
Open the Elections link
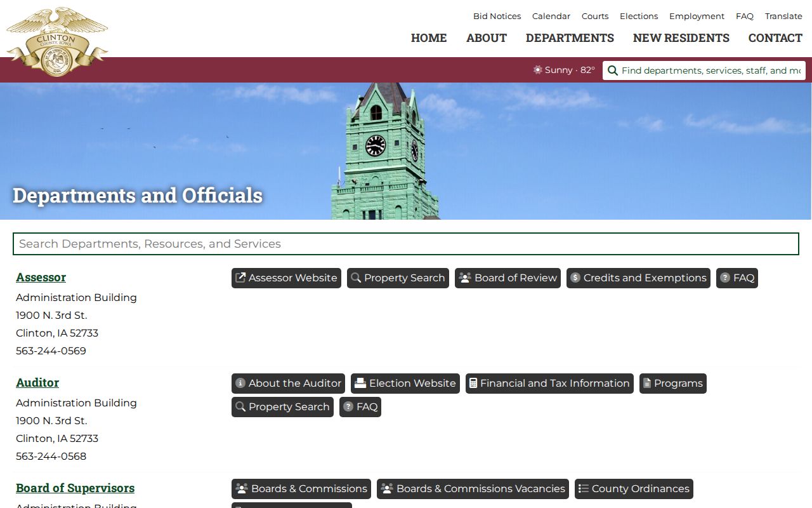click(x=639, y=17)
